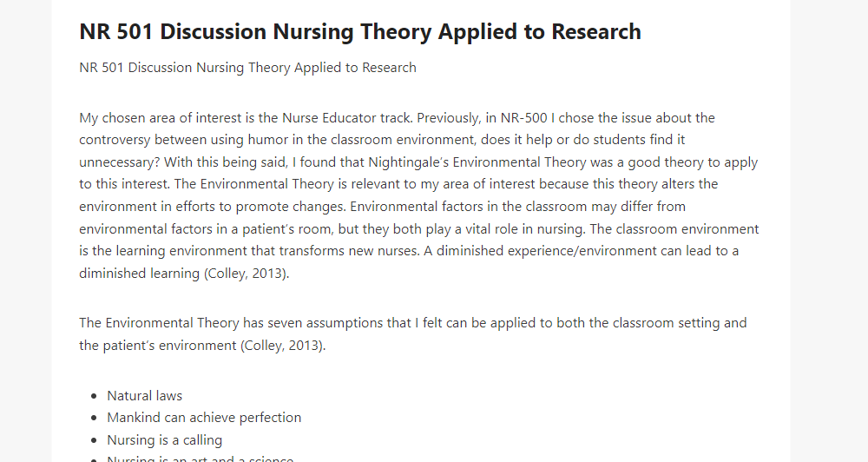The width and height of the screenshot is (868, 462).
Task: Click the bullet dot before 'Nursing is a calling'
Action: click(95, 440)
